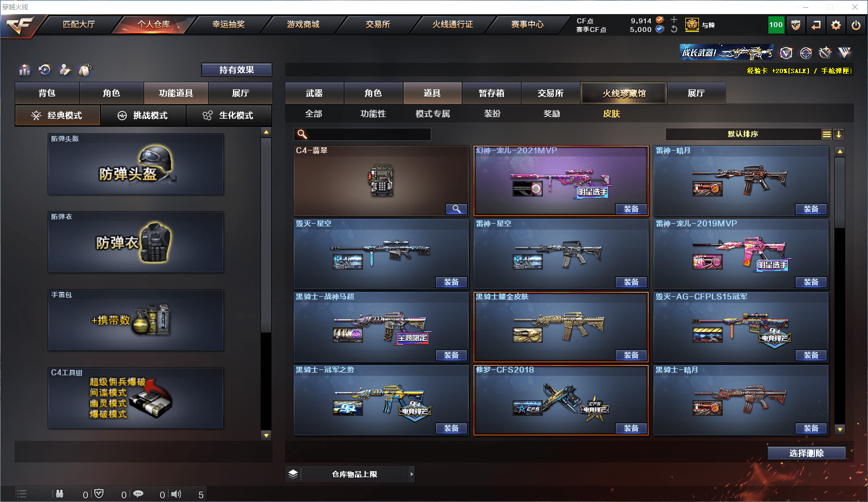
Task: Toggle the list view icon beside 默认排序
Action: click(826, 134)
